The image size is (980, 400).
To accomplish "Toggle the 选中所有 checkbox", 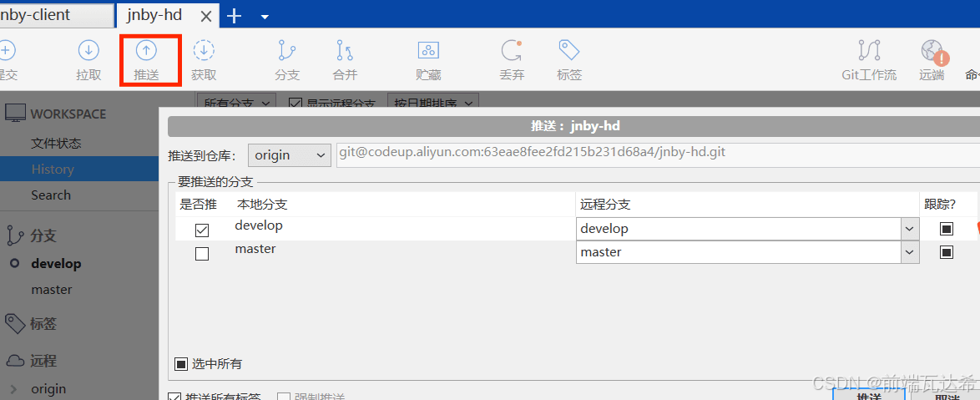I will click(181, 364).
